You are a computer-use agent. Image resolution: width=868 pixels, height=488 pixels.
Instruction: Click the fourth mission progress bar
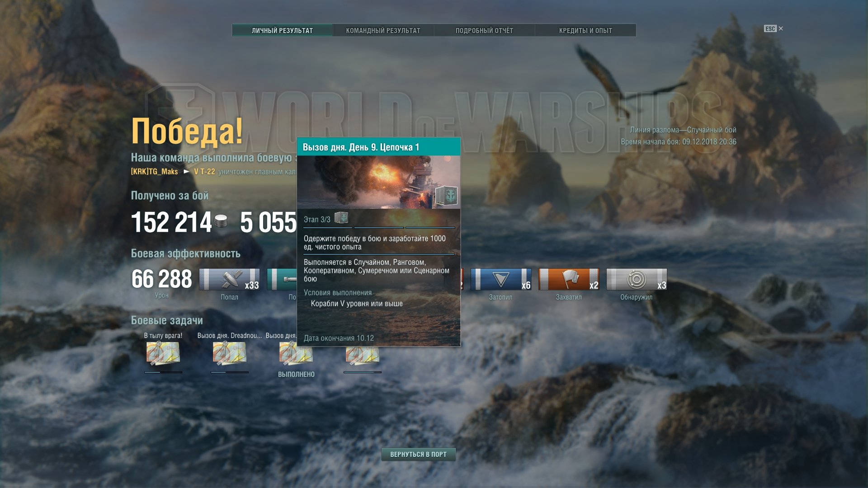(363, 372)
